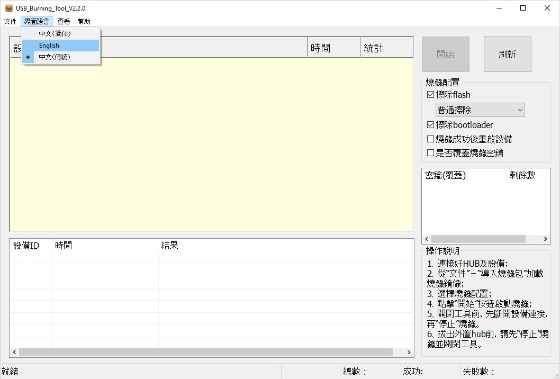Enable reboot device after successful burn checkbox
Image resolution: width=560 pixels, height=379 pixels.
pos(430,139)
